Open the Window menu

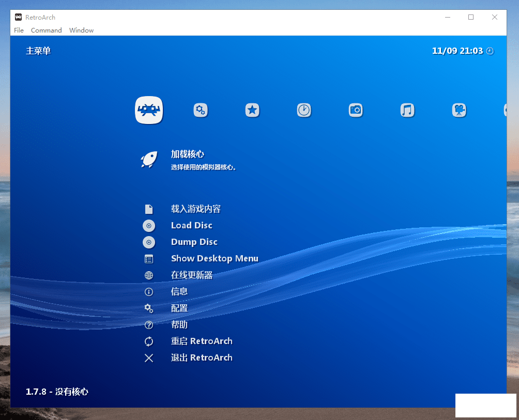[x=82, y=30]
